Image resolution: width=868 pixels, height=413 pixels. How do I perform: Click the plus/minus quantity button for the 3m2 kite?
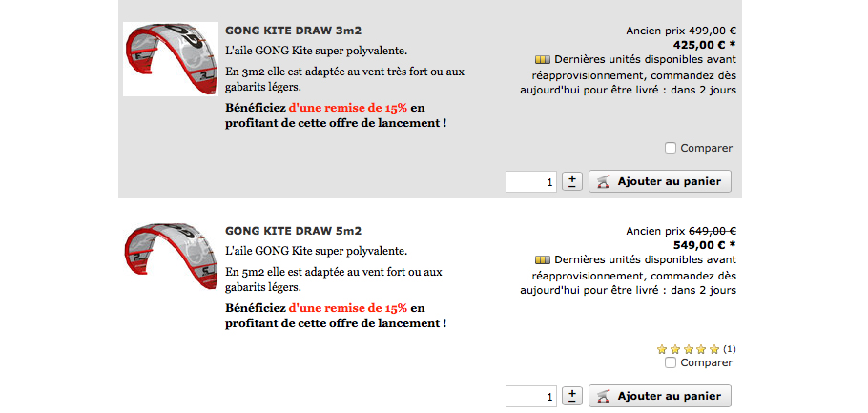click(x=572, y=181)
